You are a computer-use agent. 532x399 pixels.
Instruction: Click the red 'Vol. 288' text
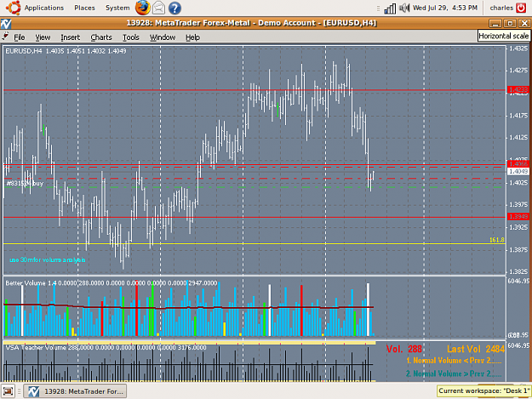(x=403, y=349)
